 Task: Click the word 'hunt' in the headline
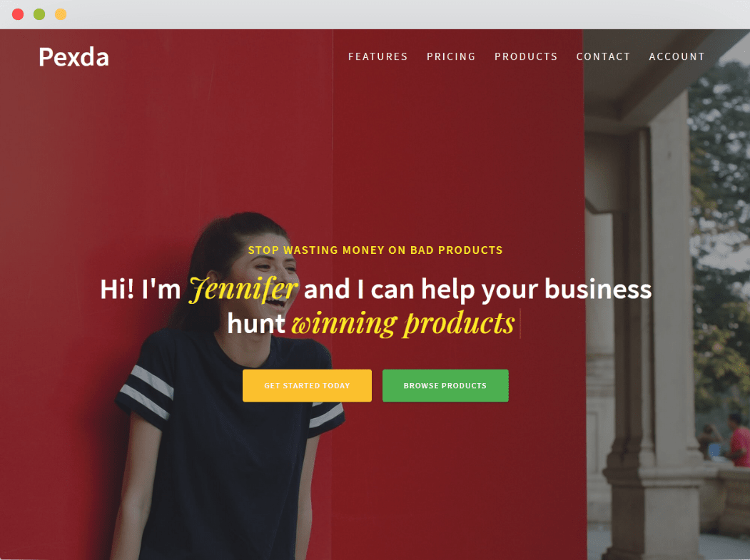[256, 323]
